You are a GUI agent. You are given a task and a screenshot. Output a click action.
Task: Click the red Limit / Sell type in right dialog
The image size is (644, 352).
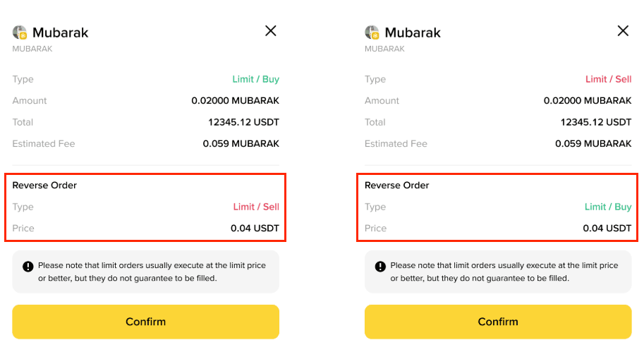coord(609,79)
